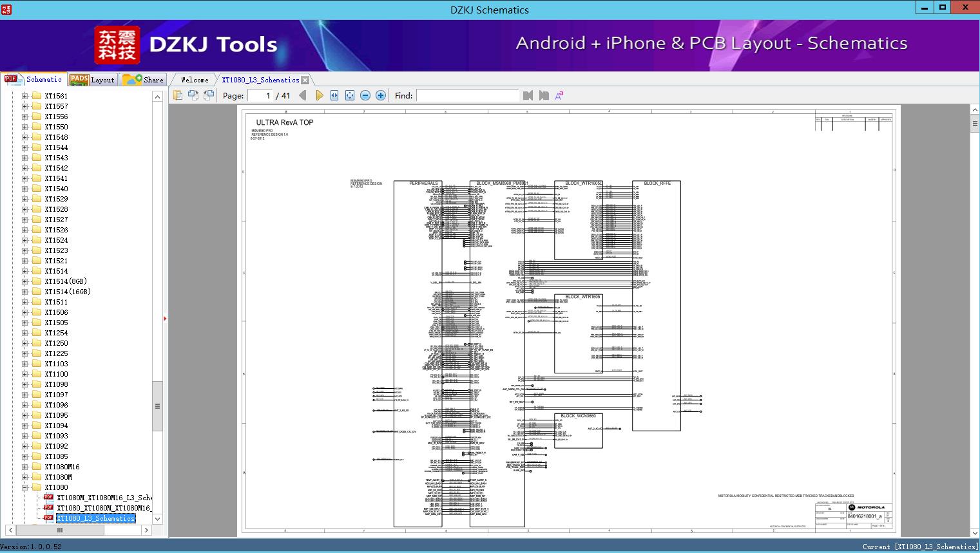Expand the XT1561 folder

[x=25, y=96]
